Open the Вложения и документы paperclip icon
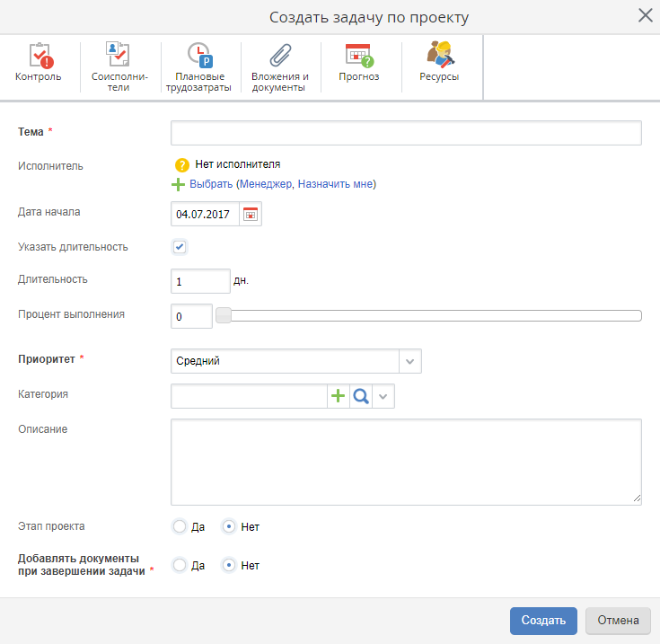The height and width of the screenshot is (644, 660). [x=279, y=57]
